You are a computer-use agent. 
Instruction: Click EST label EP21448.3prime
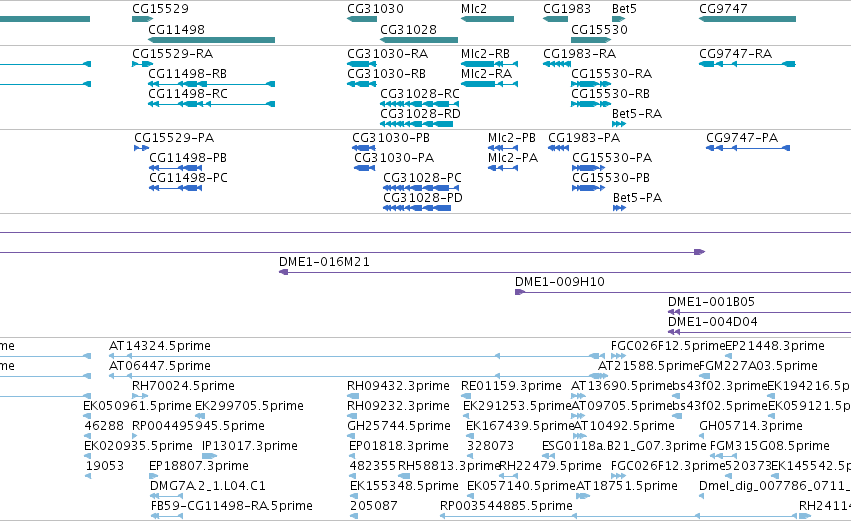click(x=774, y=346)
